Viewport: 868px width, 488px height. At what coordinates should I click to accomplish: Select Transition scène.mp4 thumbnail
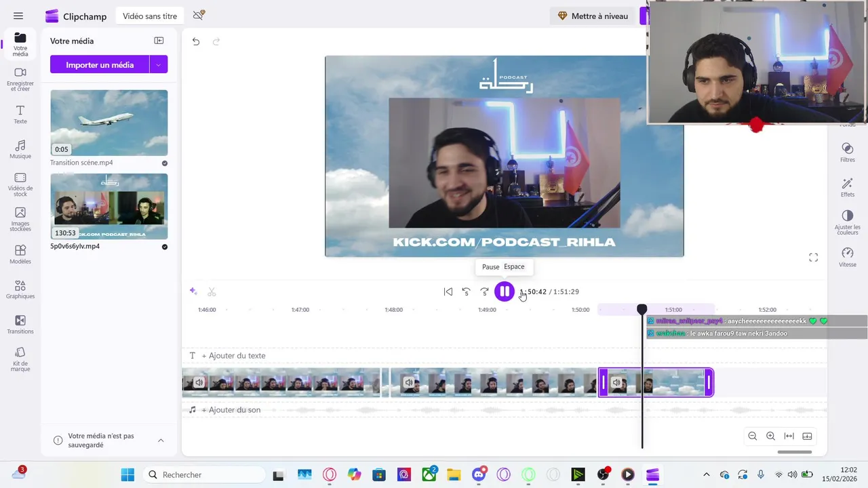pyautogui.click(x=108, y=123)
